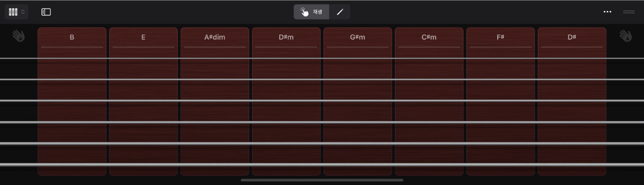Open the three-dot more options menu

coord(607,12)
